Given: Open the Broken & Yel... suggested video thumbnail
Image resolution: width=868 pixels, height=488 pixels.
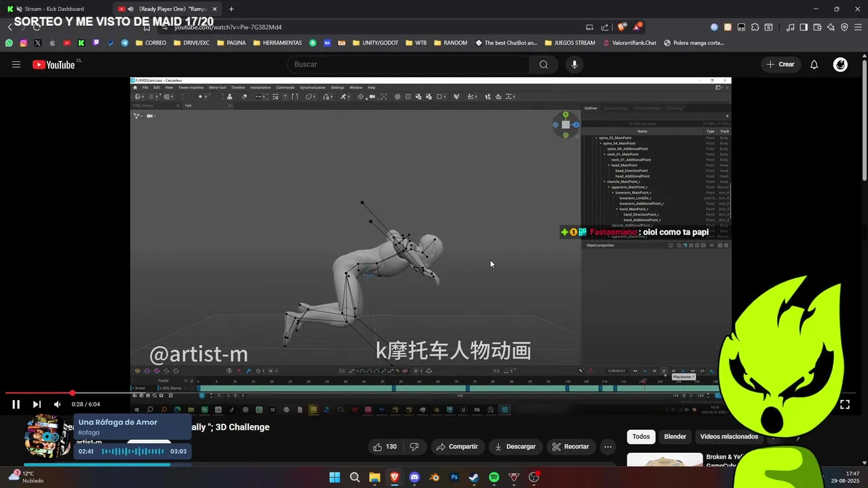Looking at the screenshot, I should (x=665, y=460).
